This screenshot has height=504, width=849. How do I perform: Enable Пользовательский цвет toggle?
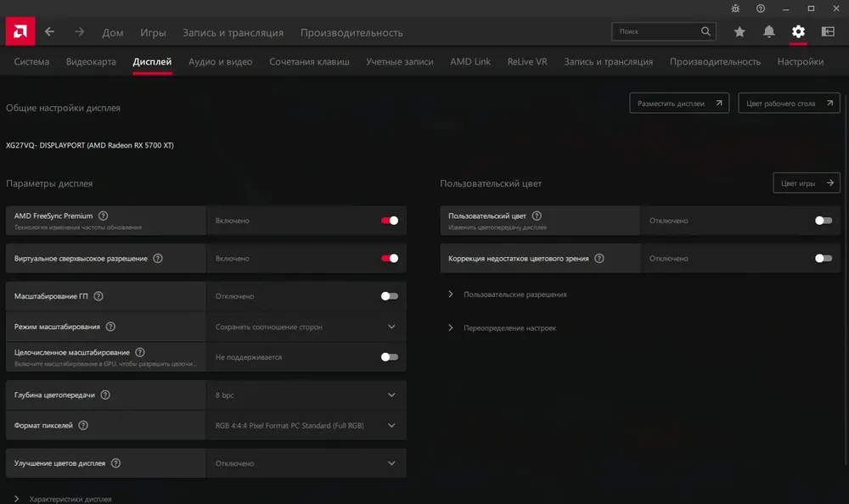[824, 221]
